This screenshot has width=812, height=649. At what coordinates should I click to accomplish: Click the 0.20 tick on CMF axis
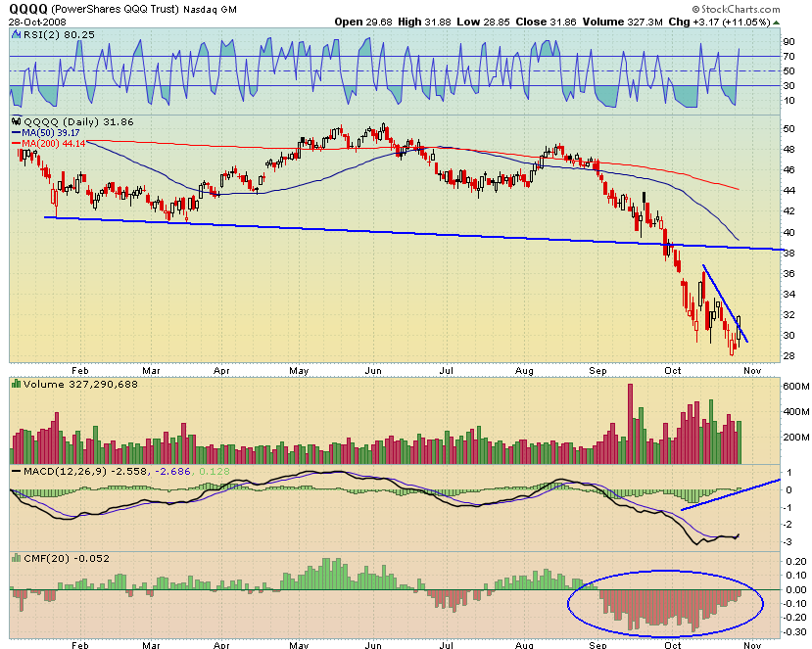point(796,562)
